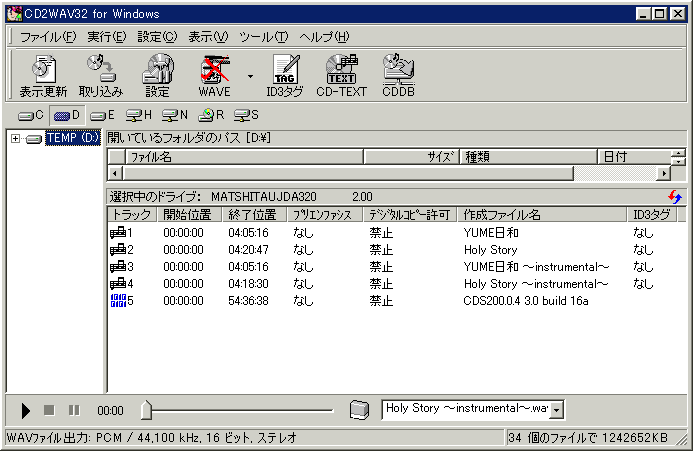
Task: Click the CD-TEXT toolbar icon
Action: (342, 75)
